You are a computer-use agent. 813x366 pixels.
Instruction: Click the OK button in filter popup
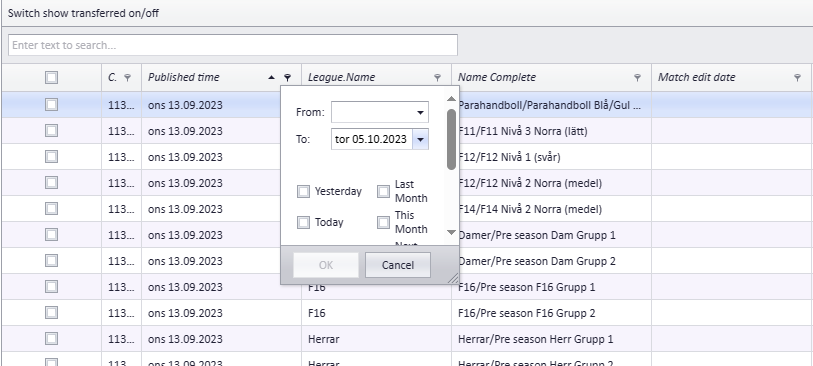pyautogui.click(x=326, y=265)
